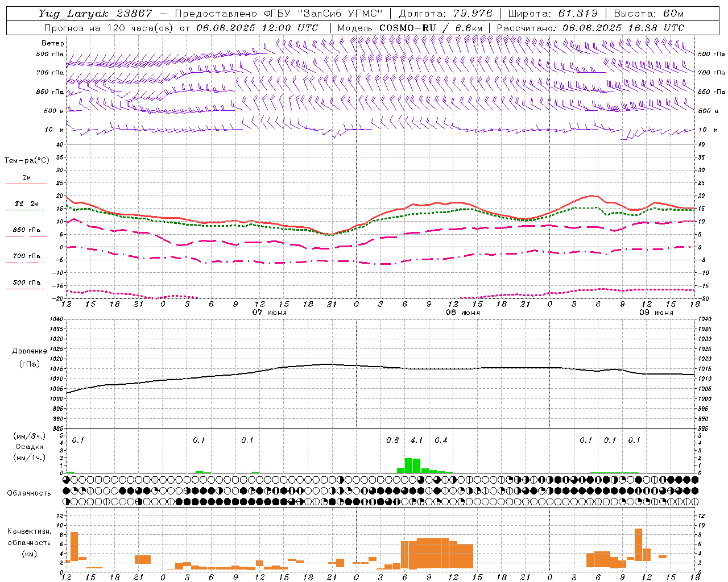Click the 'Давление' pressure panel label
The image size is (728, 582).
(x=29, y=351)
